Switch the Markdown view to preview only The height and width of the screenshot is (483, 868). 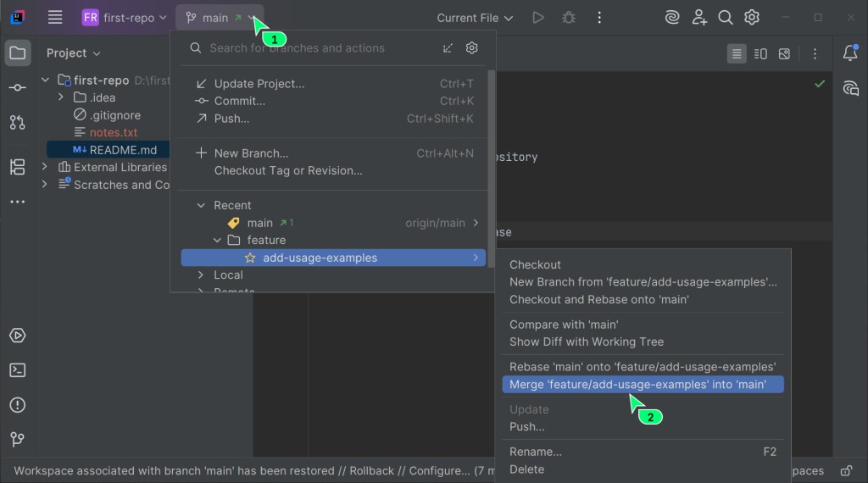pyautogui.click(x=784, y=53)
